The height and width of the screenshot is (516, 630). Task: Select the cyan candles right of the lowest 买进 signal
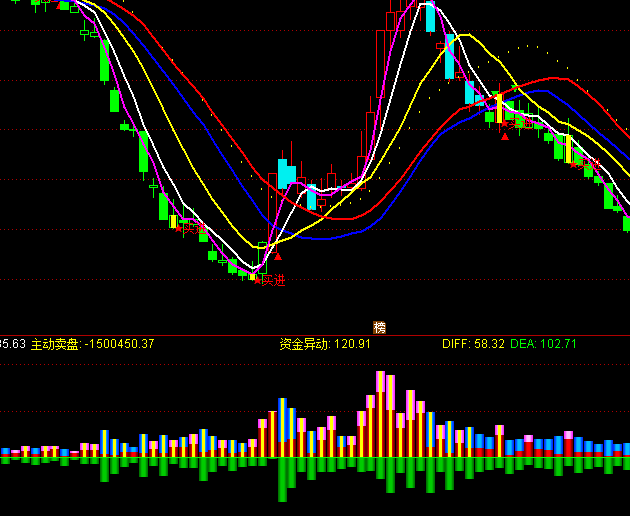click(x=287, y=173)
